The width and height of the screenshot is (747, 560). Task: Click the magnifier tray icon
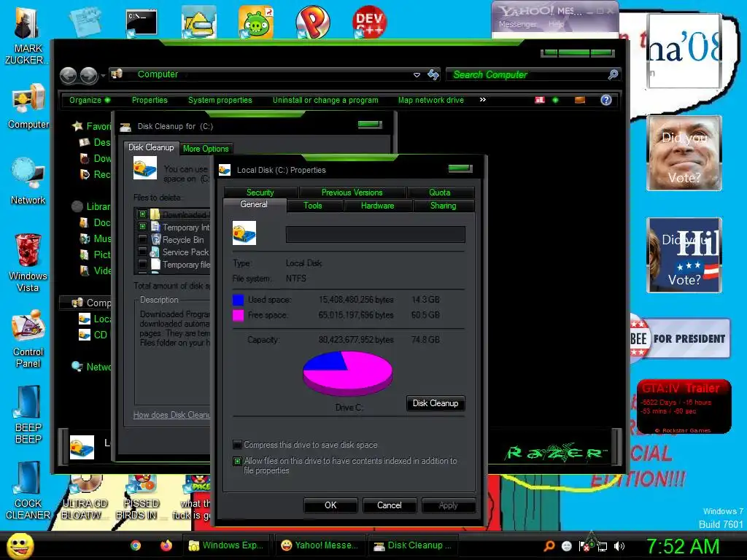coord(549,546)
